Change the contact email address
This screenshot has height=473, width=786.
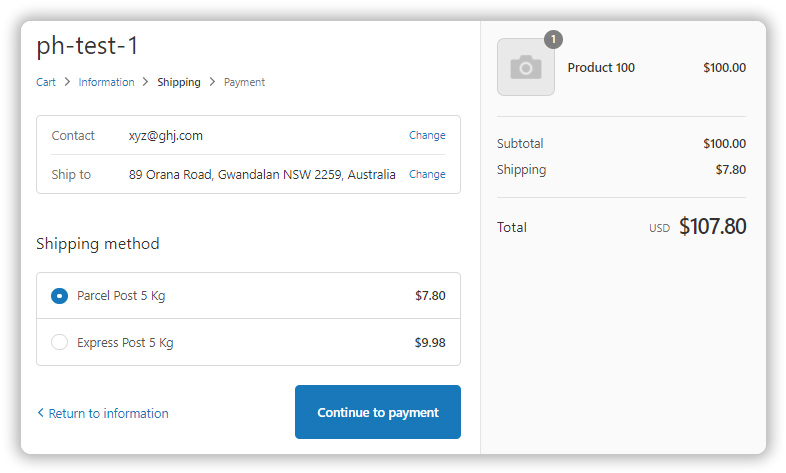tap(427, 135)
